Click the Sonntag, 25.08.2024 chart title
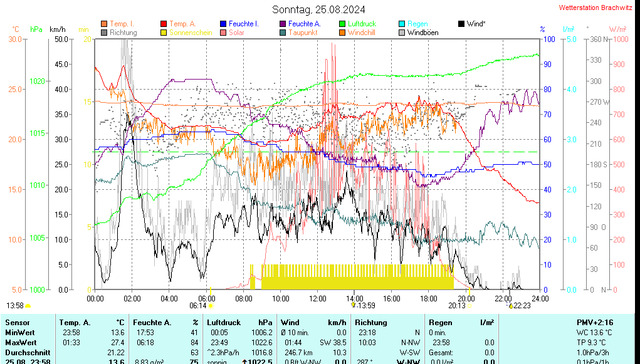The height and width of the screenshot is (364, 640). (x=319, y=9)
